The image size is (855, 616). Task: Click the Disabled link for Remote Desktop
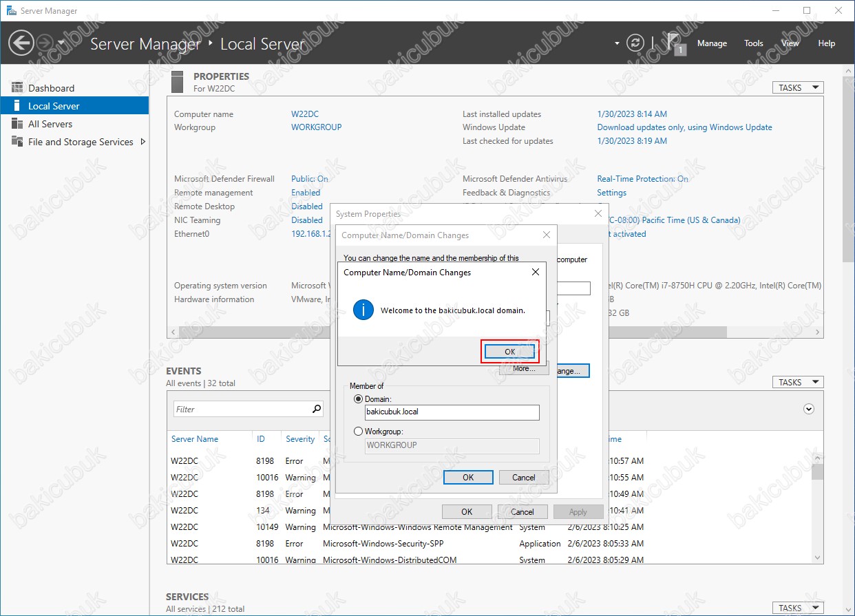click(x=307, y=206)
